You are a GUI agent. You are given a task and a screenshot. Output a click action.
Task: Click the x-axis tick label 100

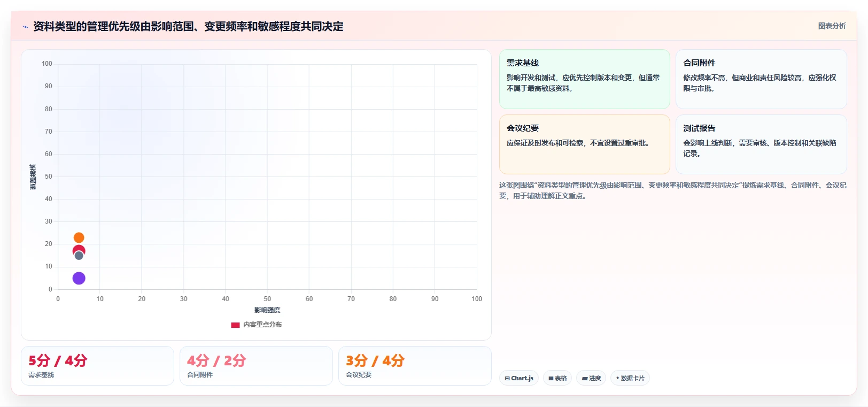pyautogui.click(x=477, y=299)
